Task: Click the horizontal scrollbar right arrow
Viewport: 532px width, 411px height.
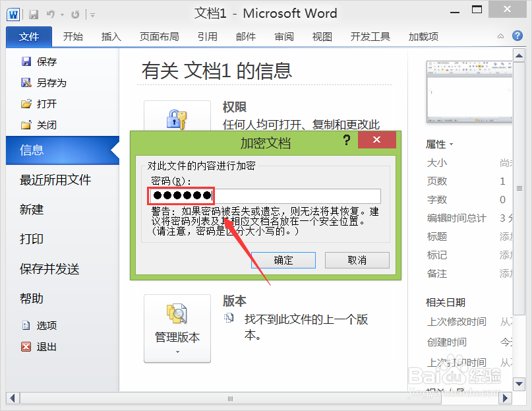Action: click(505, 398)
